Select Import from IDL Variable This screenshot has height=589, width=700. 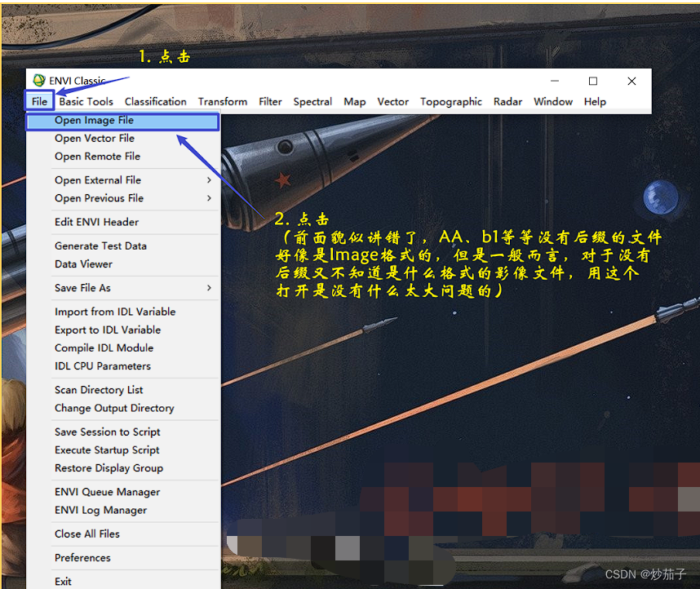point(122,312)
